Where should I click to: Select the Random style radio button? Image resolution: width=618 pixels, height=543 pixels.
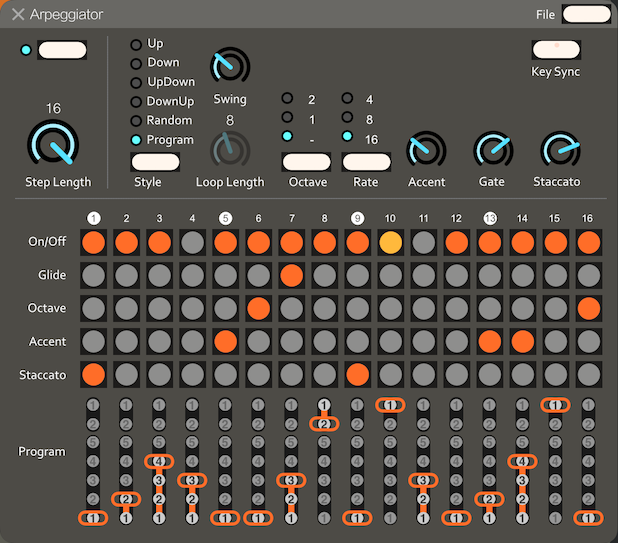pos(136,121)
